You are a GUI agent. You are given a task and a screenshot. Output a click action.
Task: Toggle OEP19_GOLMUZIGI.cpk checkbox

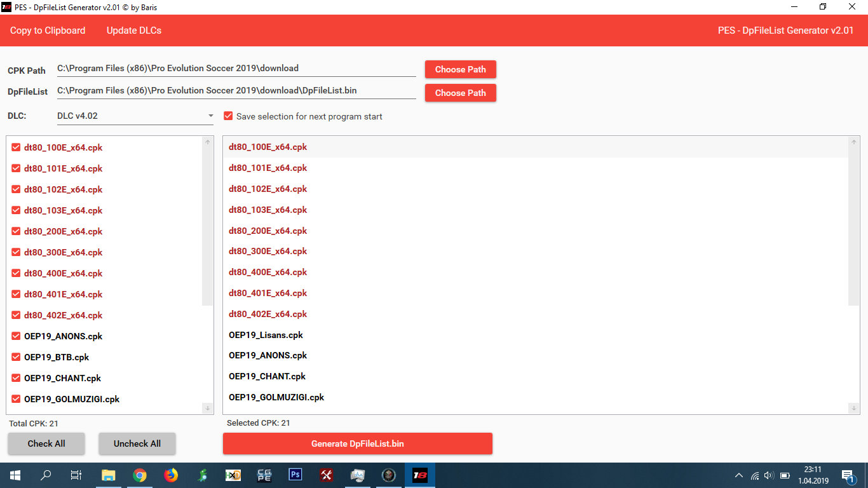point(17,399)
